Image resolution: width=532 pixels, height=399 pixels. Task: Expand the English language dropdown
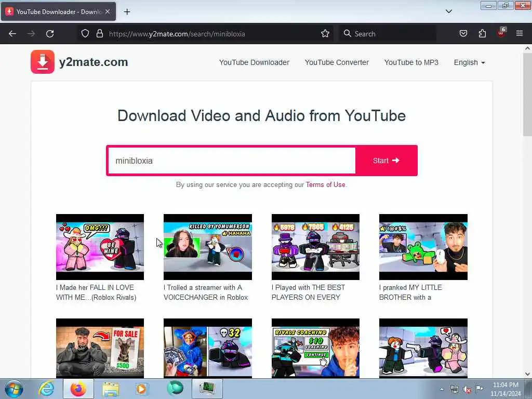pos(469,62)
